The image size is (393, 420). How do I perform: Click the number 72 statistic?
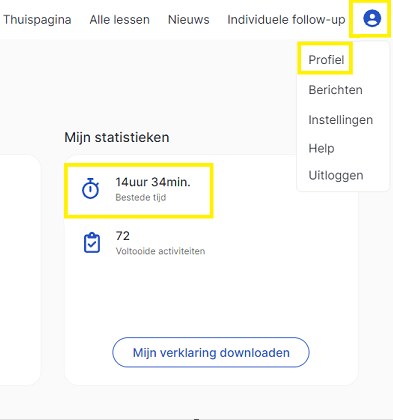tap(123, 236)
